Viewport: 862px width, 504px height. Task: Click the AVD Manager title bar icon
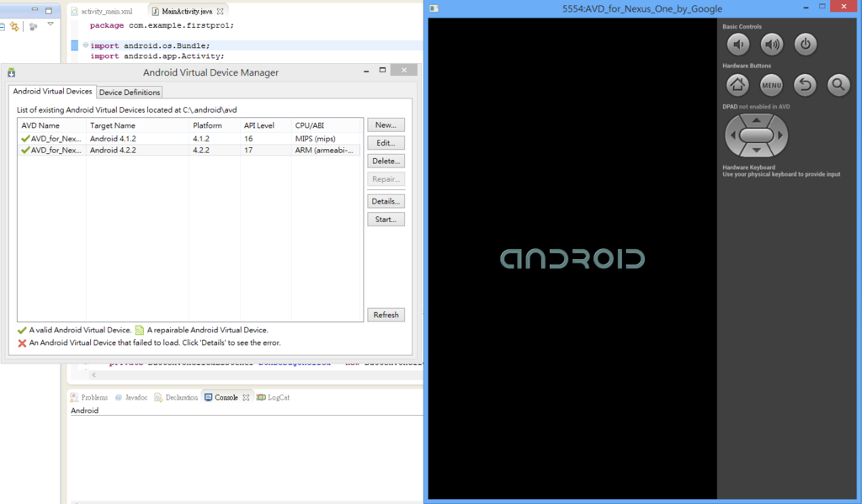tap(11, 72)
